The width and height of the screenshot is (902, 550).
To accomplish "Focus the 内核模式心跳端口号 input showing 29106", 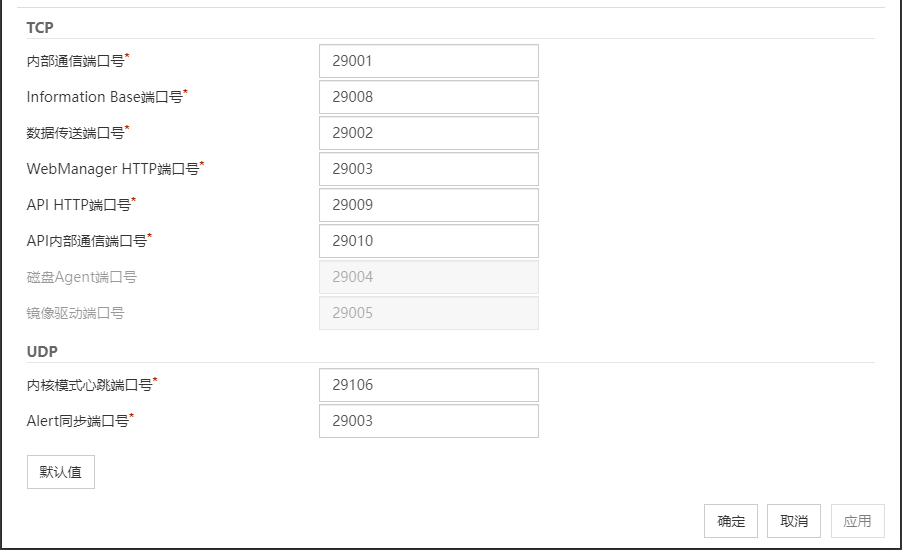I will coord(428,385).
